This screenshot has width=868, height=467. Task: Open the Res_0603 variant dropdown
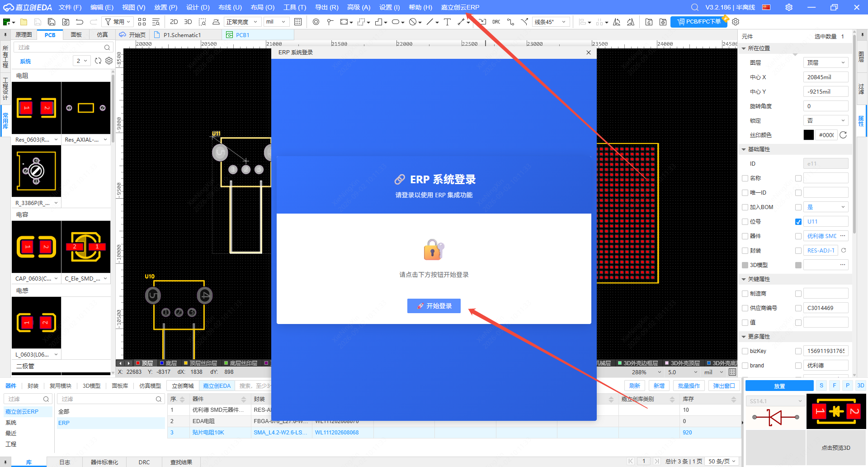tap(56, 139)
